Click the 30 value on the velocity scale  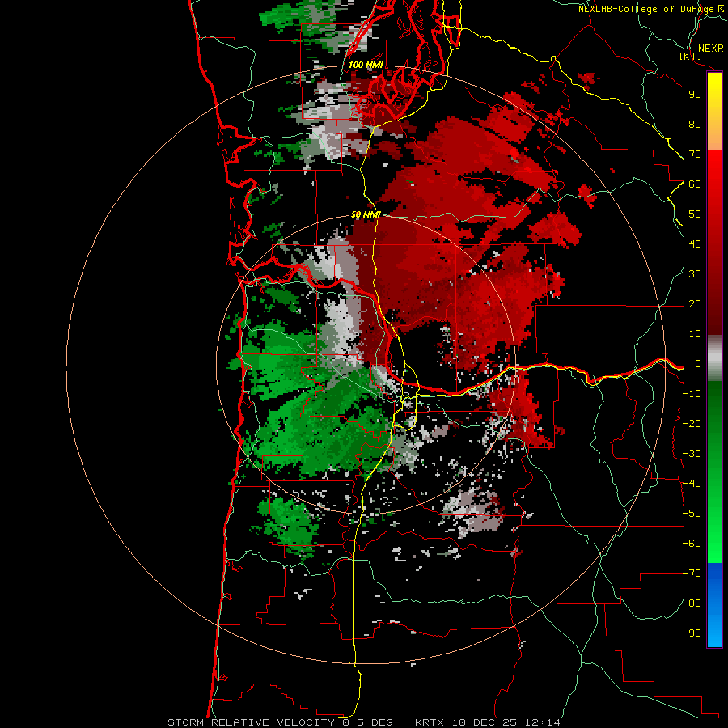tap(695, 274)
